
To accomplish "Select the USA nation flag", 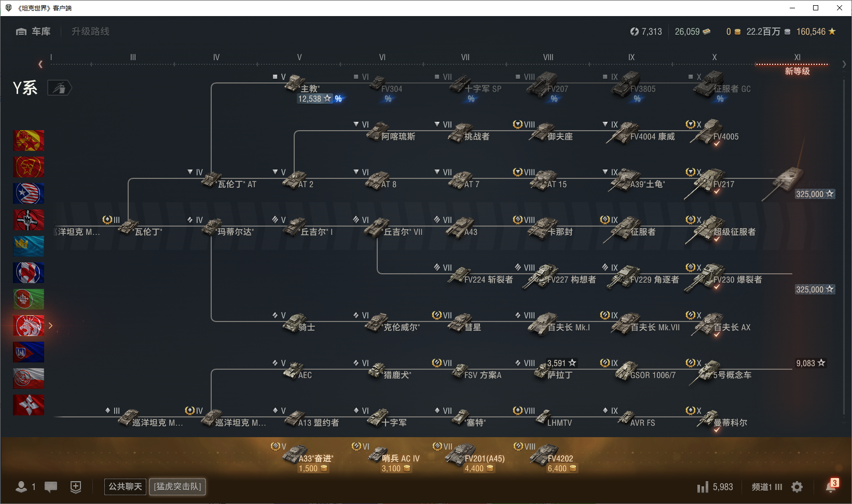I will coord(29,193).
